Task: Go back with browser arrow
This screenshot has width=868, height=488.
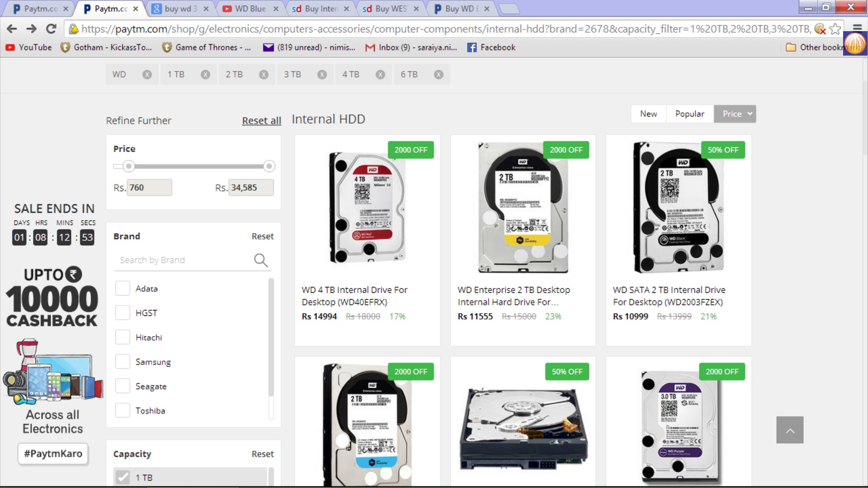Action: click(12, 29)
